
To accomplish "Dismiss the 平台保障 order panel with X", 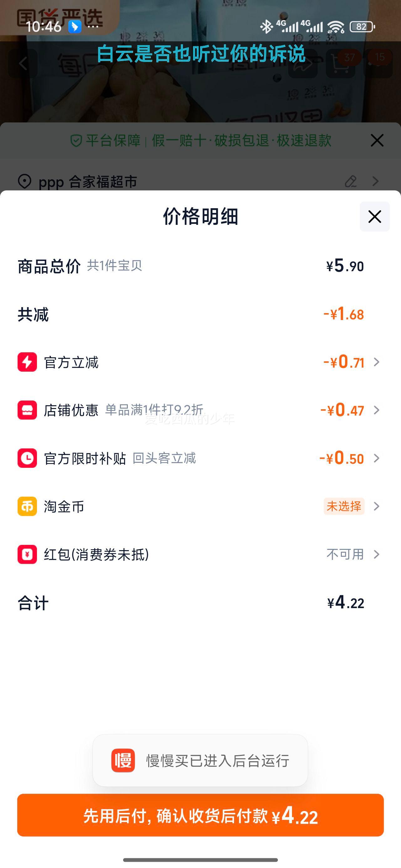I will pyautogui.click(x=377, y=140).
